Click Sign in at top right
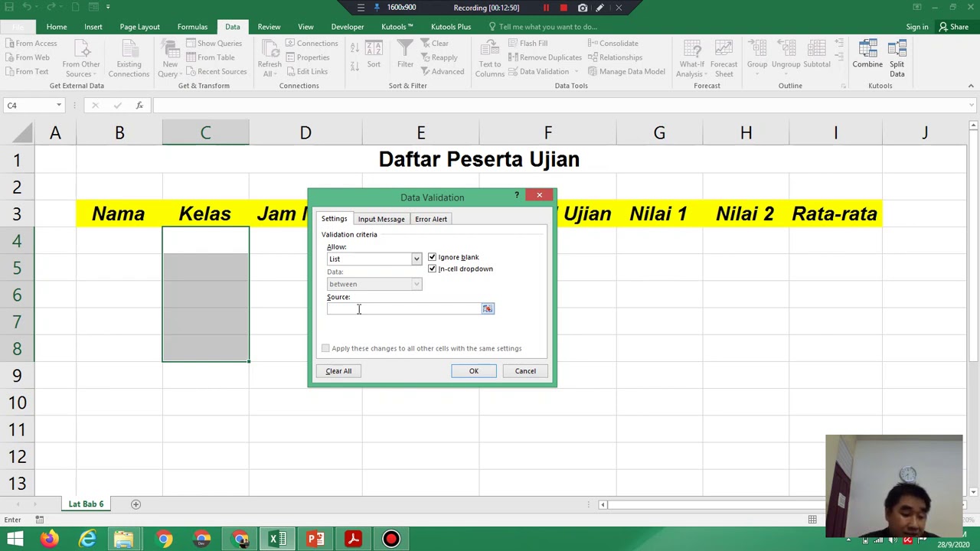This screenshot has width=980, height=551. coord(917,27)
